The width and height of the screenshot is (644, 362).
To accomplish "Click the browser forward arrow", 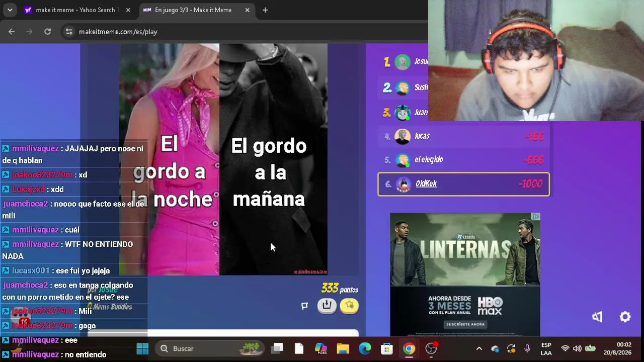I will tap(29, 32).
